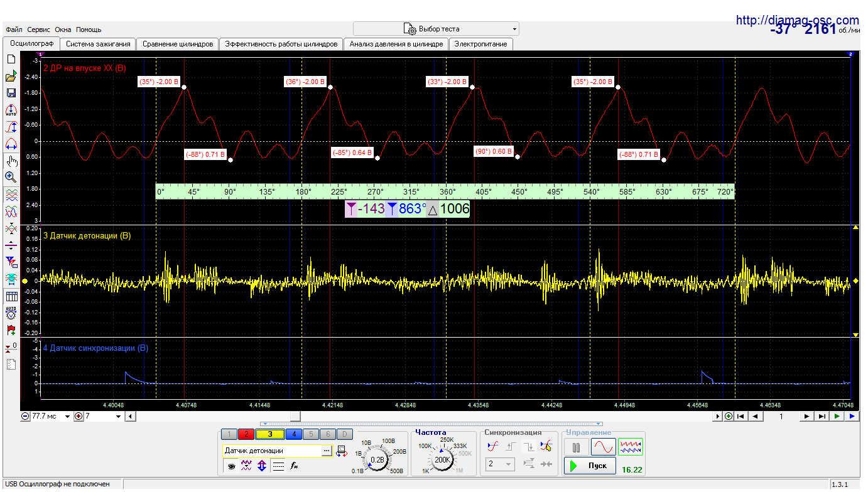Step to previous frame button
The height and width of the screenshot is (492, 868).
(x=756, y=416)
